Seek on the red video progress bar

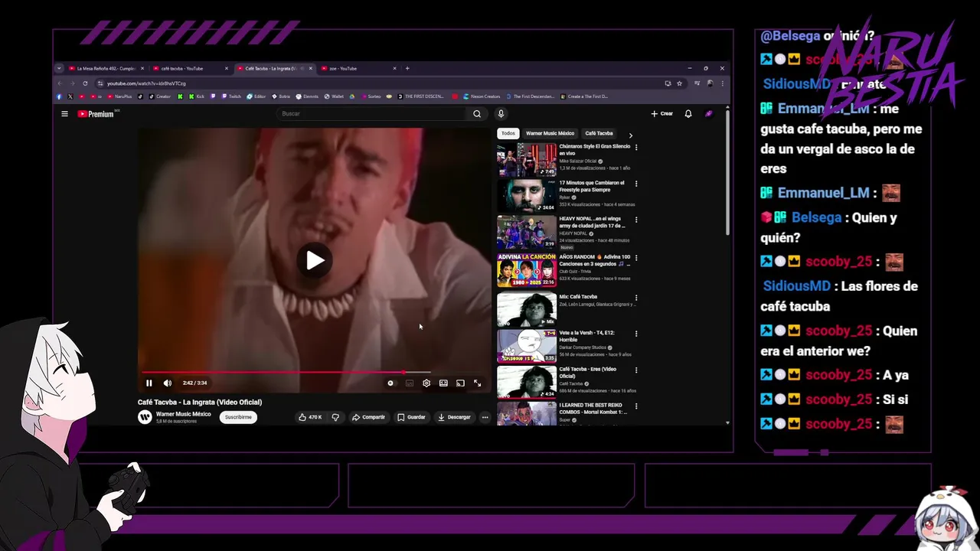click(x=315, y=373)
